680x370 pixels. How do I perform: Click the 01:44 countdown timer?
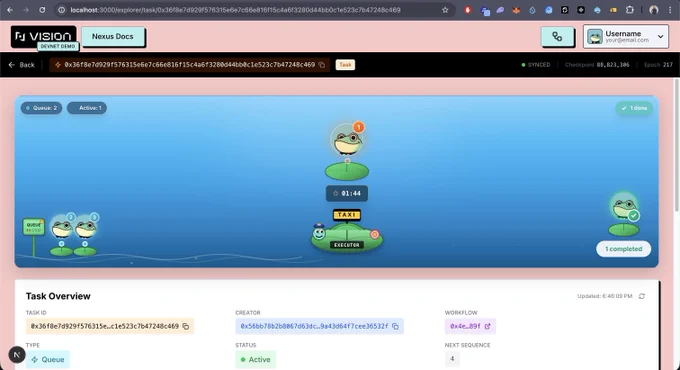(347, 193)
